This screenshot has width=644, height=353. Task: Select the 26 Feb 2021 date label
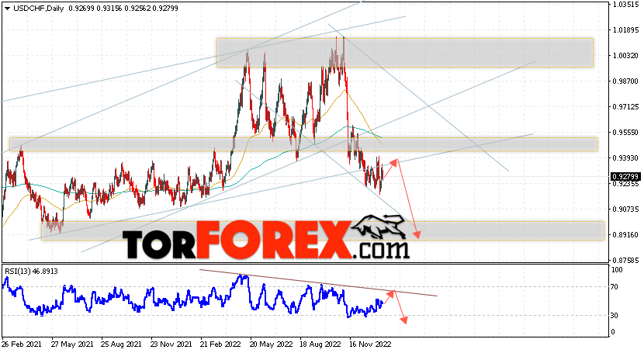[22, 344]
